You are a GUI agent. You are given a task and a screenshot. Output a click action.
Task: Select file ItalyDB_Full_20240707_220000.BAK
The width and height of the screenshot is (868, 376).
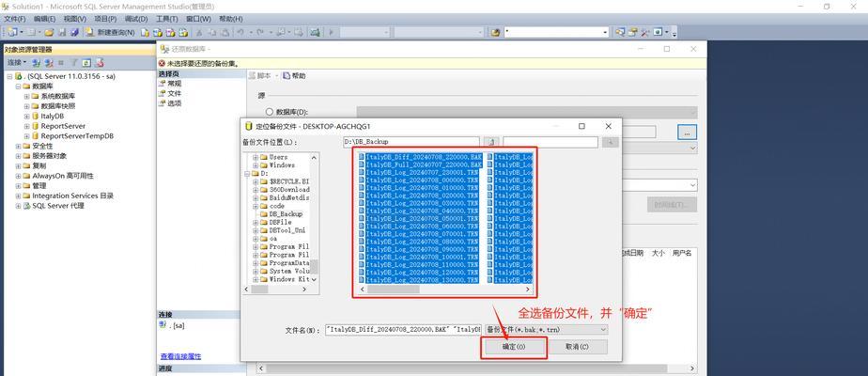(x=424, y=165)
